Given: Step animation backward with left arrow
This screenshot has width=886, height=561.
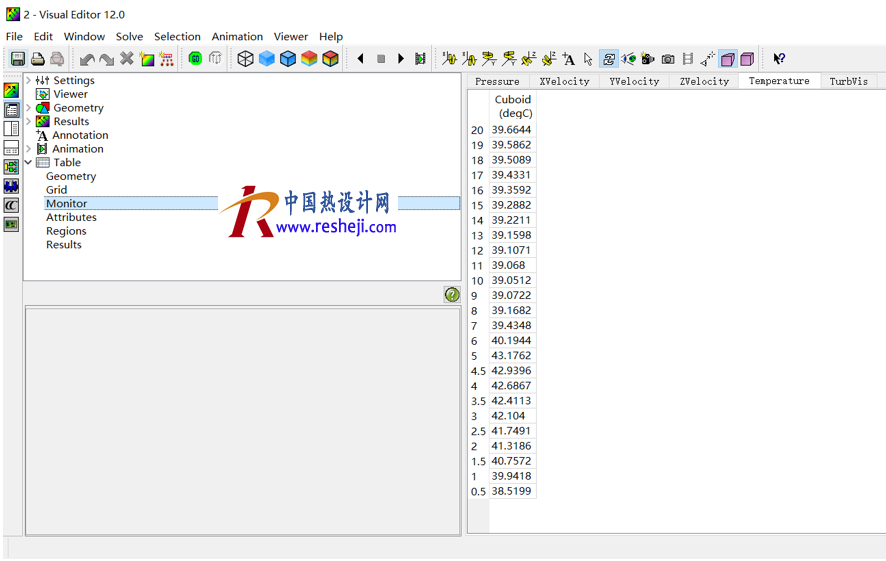Looking at the screenshot, I should tap(361, 59).
